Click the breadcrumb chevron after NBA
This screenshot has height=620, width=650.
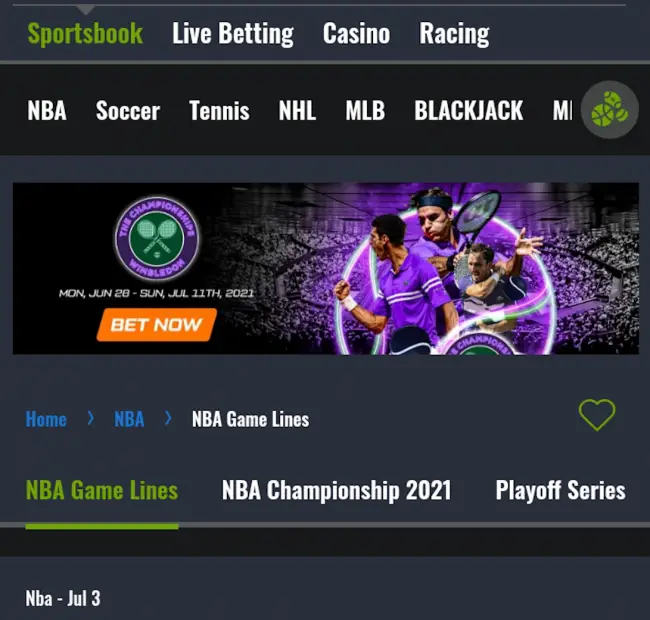(x=168, y=419)
